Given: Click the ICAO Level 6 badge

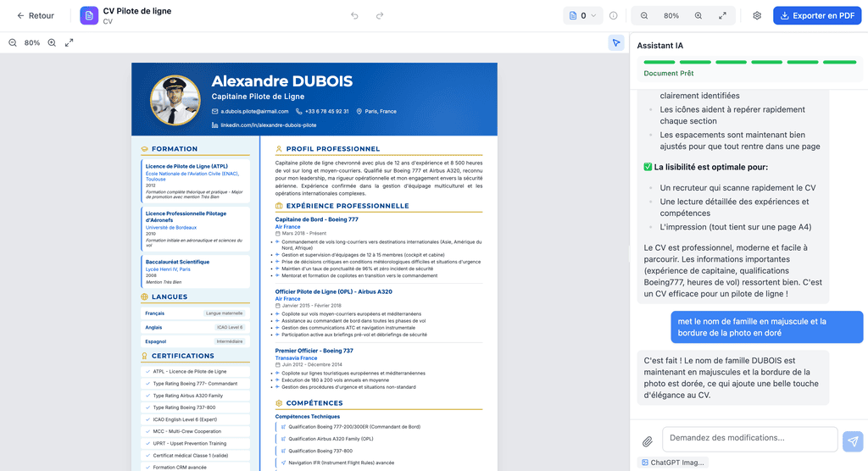Looking at the screenshot, I should click(229, 327).
